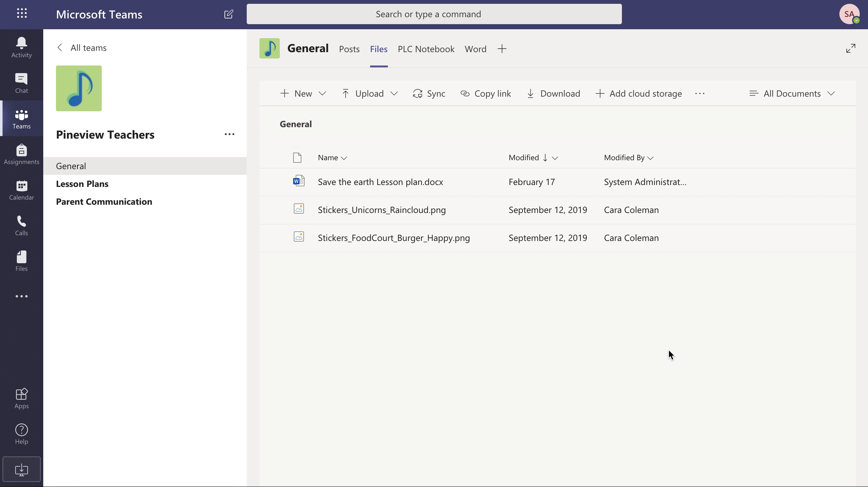Select the Teams icon in sidebar
The image size is (868, 487).
point(21,119)
